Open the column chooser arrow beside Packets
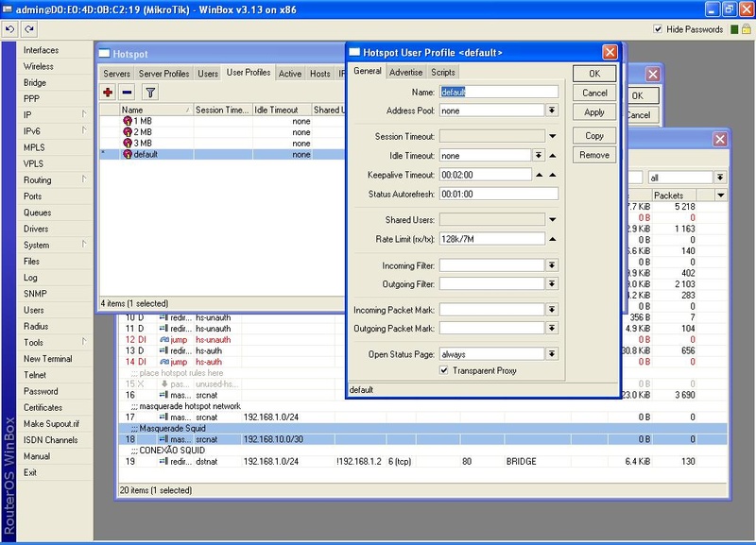This screenshot has height=545, width=756. click(x=721, y=196)
